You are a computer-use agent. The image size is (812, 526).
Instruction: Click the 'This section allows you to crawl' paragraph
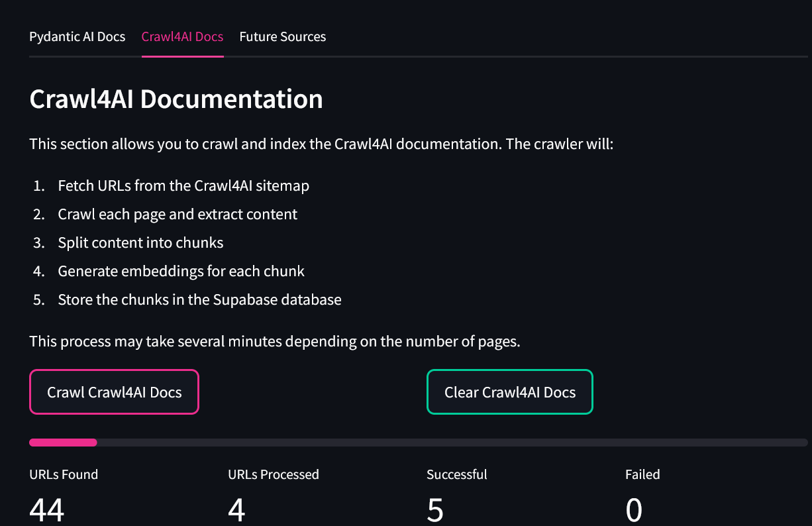(x=321, y=143)
